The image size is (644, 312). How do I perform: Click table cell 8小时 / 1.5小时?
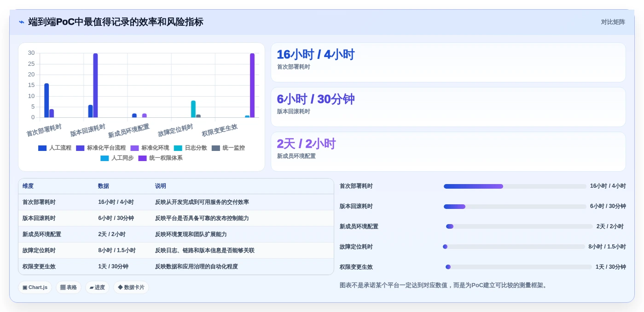[x=117, y=251]
